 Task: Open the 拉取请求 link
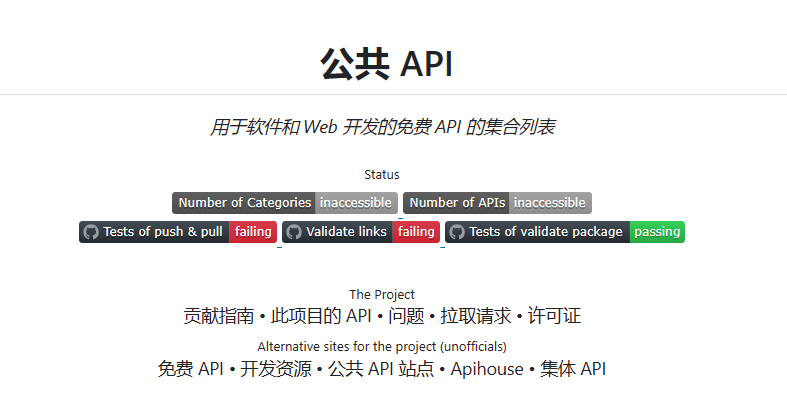tap(476, 316)
